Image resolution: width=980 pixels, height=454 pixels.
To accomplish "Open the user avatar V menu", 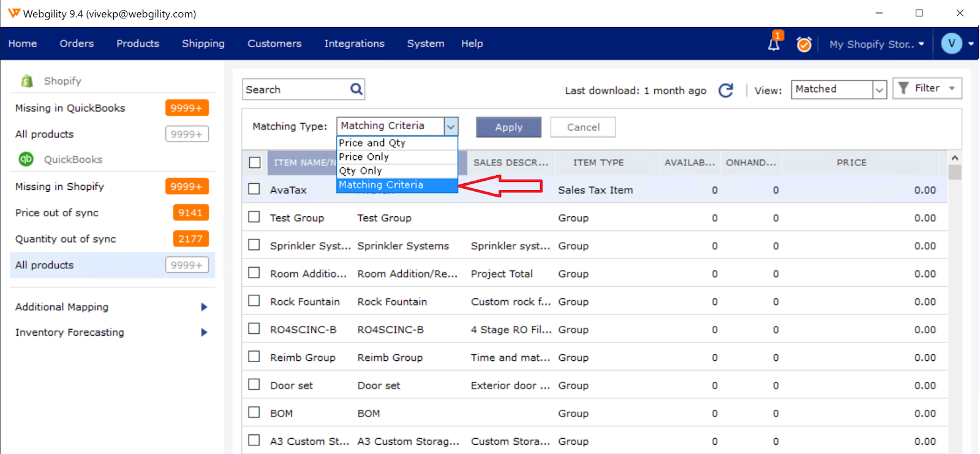I will click(951, 44).
